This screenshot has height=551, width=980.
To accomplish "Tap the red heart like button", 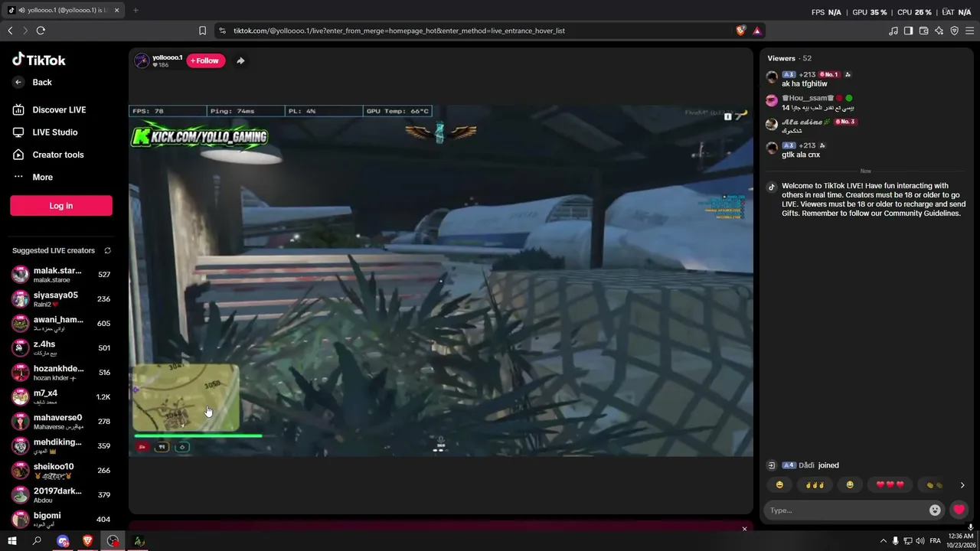I will (959, 510).
